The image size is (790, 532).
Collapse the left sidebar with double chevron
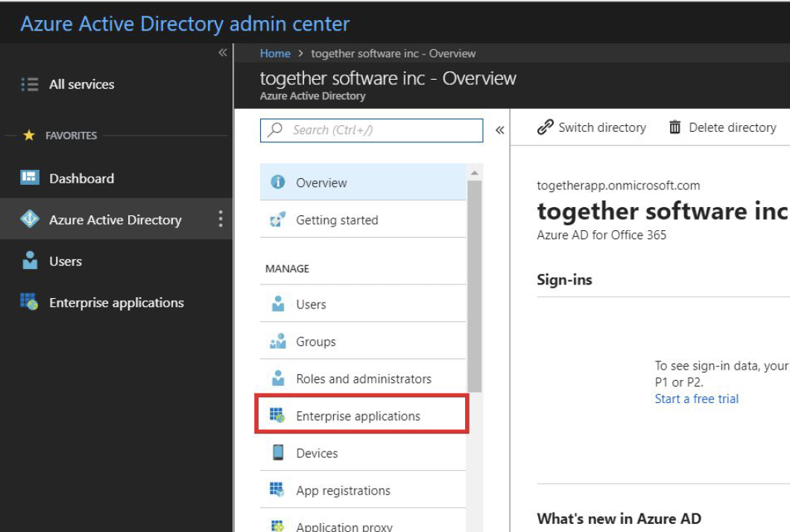click(x=222, y=53)
